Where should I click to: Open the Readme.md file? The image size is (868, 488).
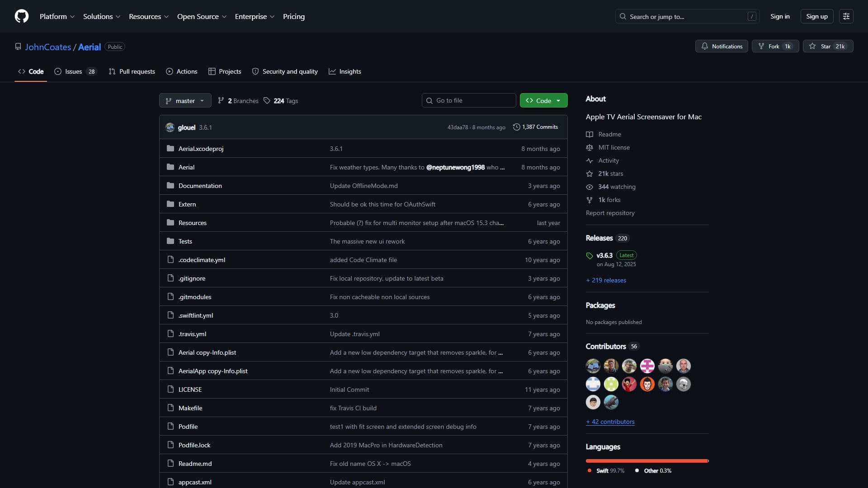(x=195, y=464)
